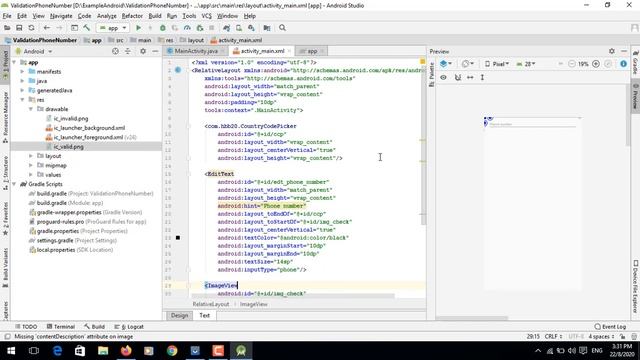Click the editor horizontal scrollbar

[293, 296]
